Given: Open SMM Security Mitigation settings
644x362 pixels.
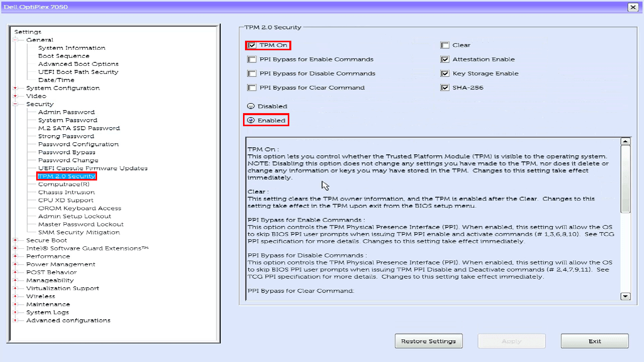Looking at the screenshot, I should tap(79, 232).
